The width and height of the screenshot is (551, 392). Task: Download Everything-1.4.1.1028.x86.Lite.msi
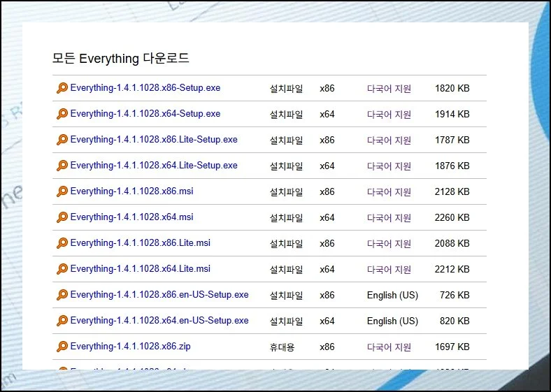pyautogui.click(x=141, y=243)
